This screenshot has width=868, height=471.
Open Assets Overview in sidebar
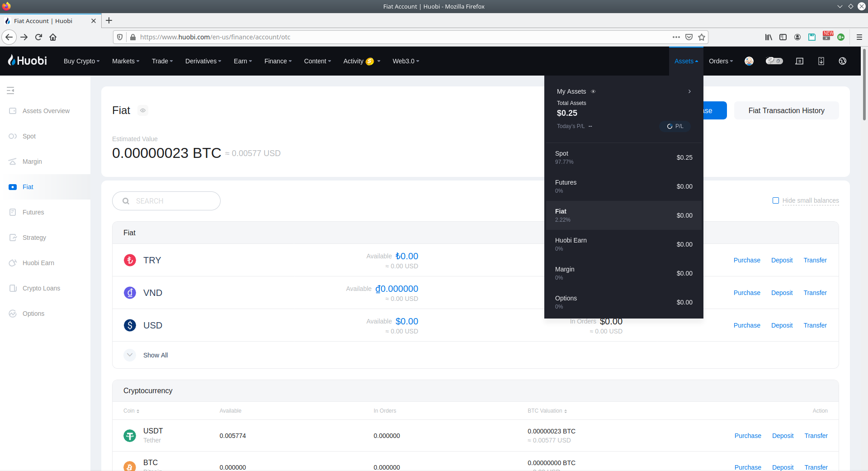tap(46, 111)
